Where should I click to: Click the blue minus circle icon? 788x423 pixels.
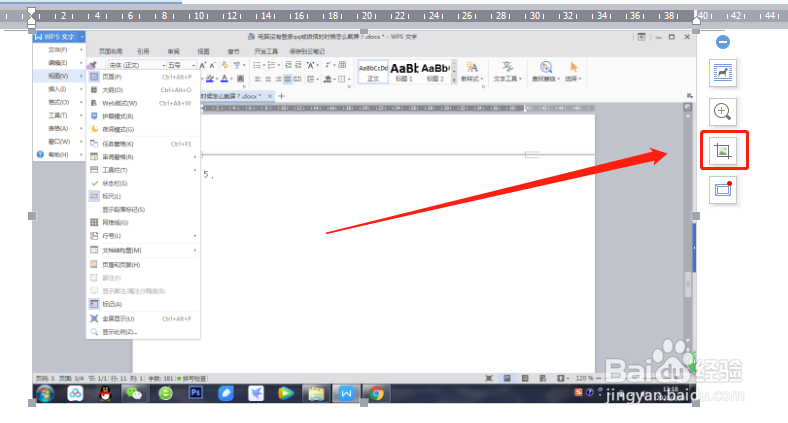click(x=723, y=42)
